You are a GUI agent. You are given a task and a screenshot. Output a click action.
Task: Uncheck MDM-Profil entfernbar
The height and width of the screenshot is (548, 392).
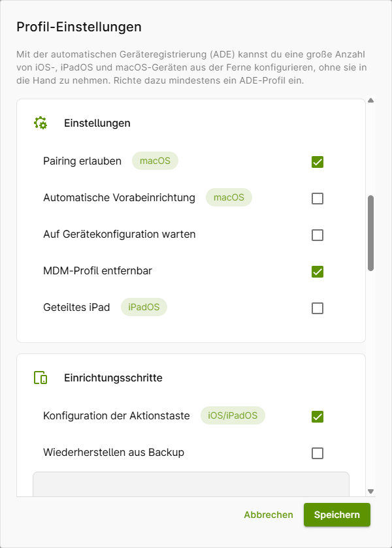point(318,272)
